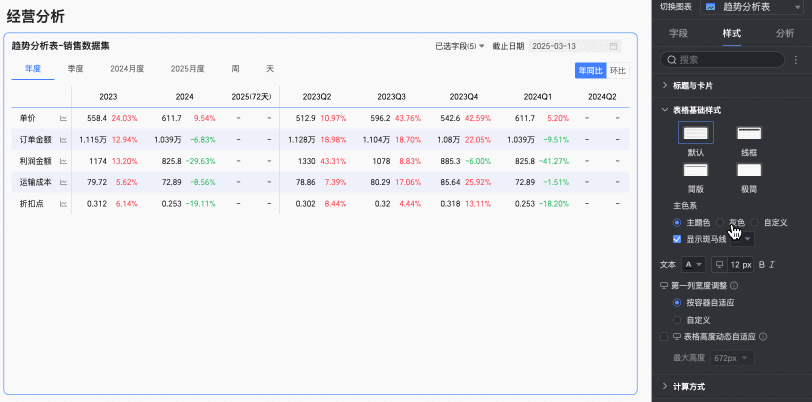Toggle bold text formatting
This screenshot has width=812, height=402.
762,265
